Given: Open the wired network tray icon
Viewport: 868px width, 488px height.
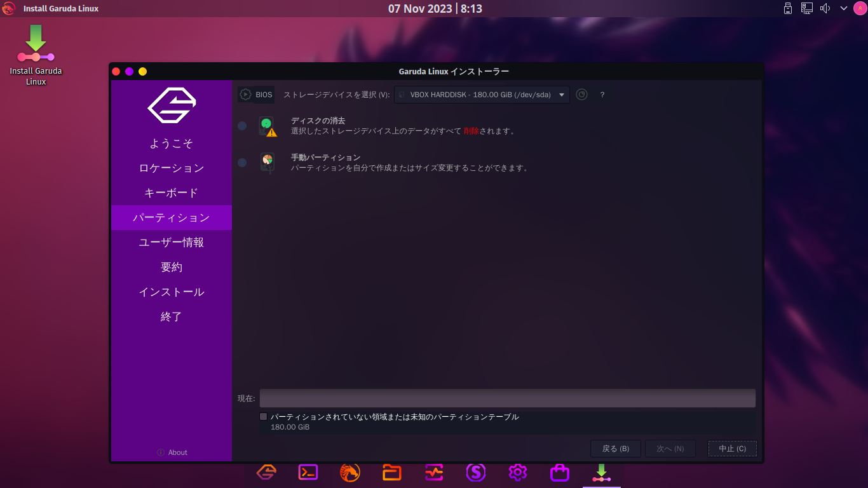Looking at the screenshot, I should pyautogui.click(x=807, y=8).
